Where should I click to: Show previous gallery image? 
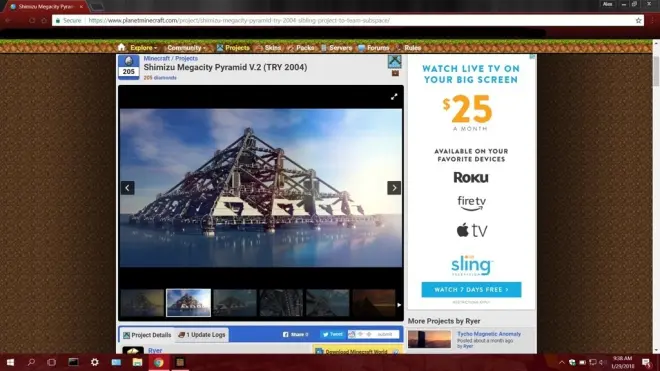click(128, 188)
